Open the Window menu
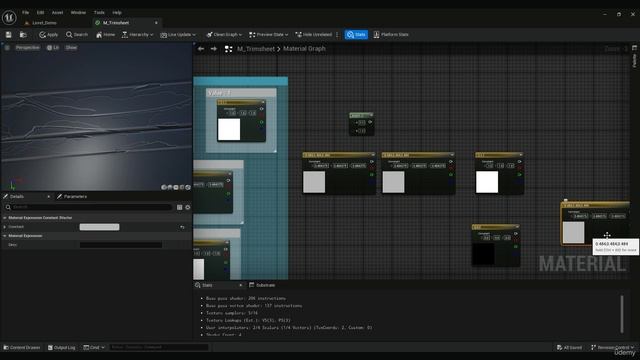640x360 pixels. click(x=78, y=13)
